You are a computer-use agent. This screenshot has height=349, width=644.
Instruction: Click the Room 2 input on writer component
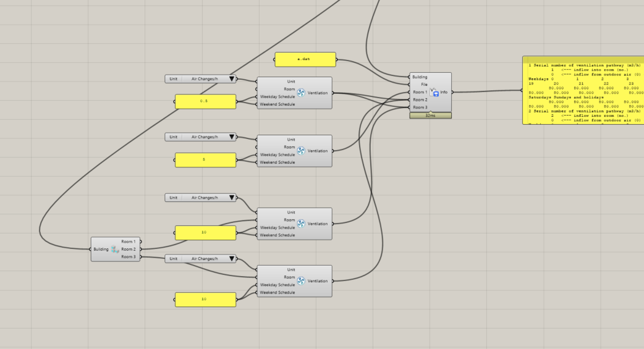[x=420, y=99]
